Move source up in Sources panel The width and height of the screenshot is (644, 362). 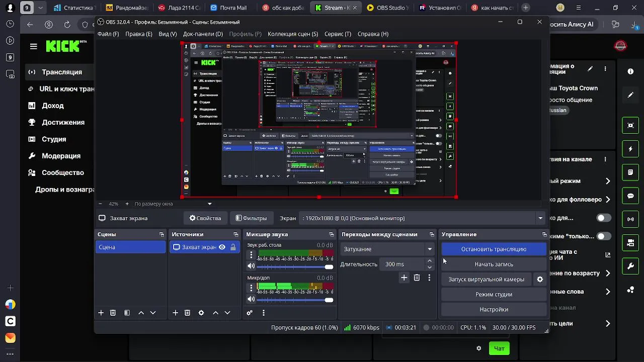click(x=215, y=313)
